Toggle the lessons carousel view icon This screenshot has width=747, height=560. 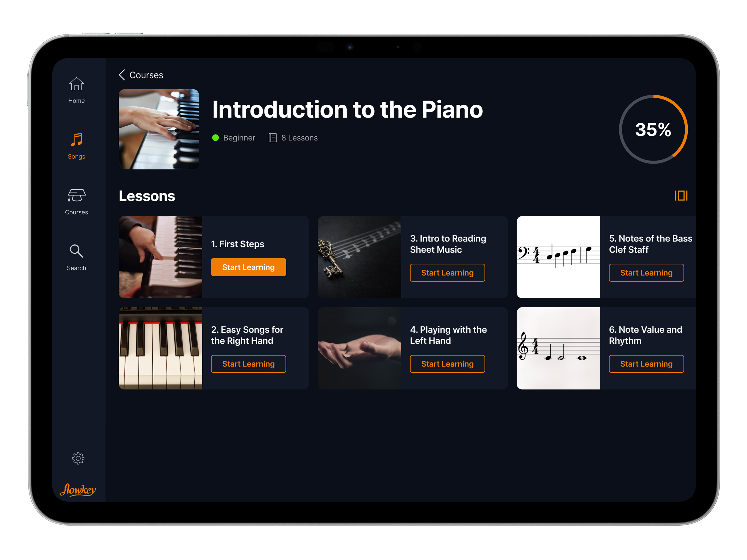click(681, 196)
